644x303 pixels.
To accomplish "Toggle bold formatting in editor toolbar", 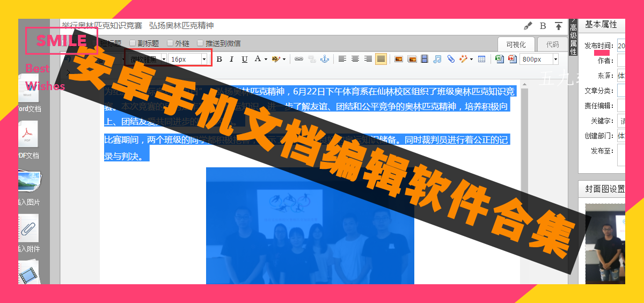I will tap(219, 59).
